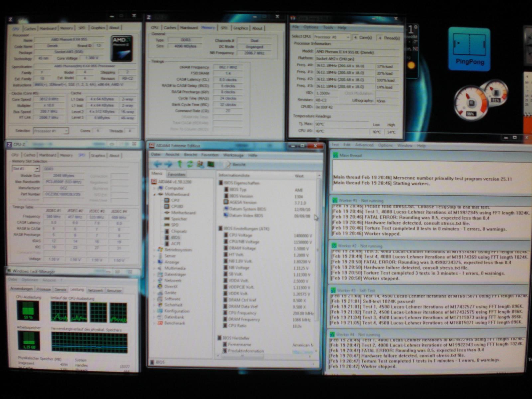
Task: Click the AMD Phenom logo in CPU-Z
Action: (x=122, y=48)
